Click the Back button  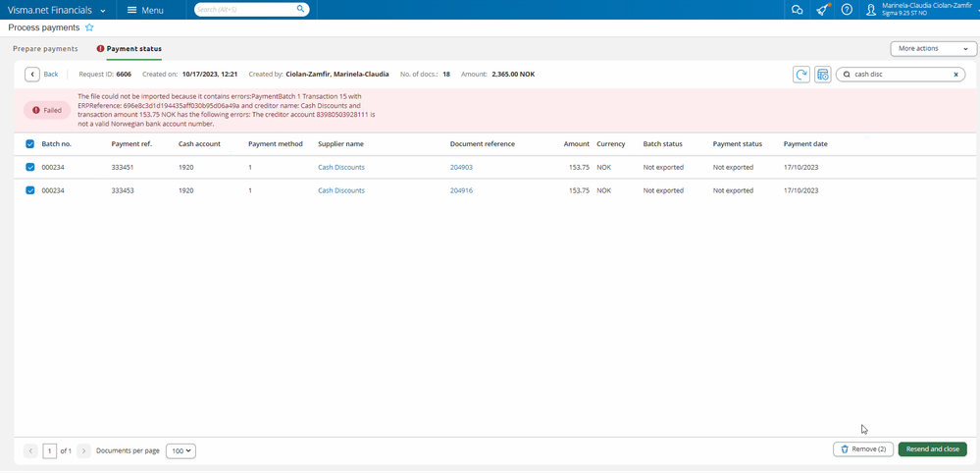pos(42,74)
